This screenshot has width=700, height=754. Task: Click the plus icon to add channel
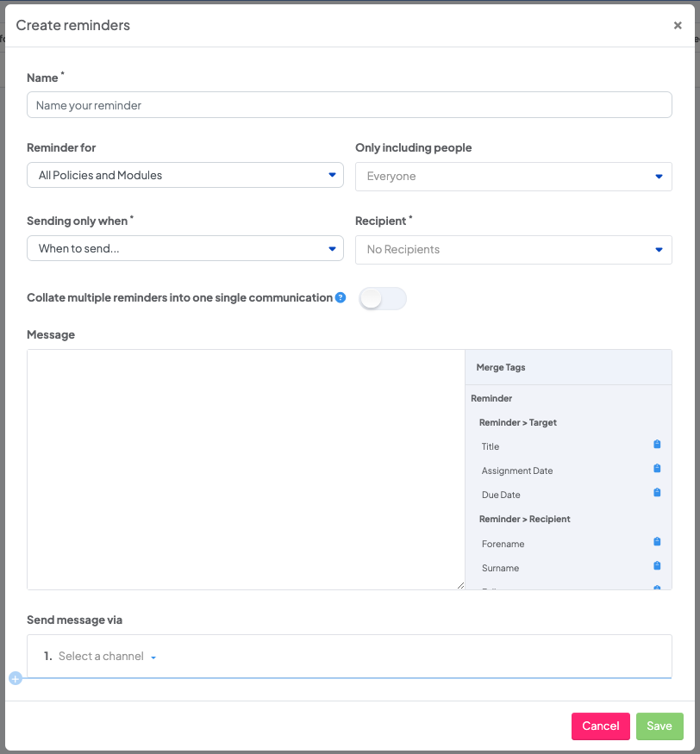pyautogui.click(x=15, y=678)
